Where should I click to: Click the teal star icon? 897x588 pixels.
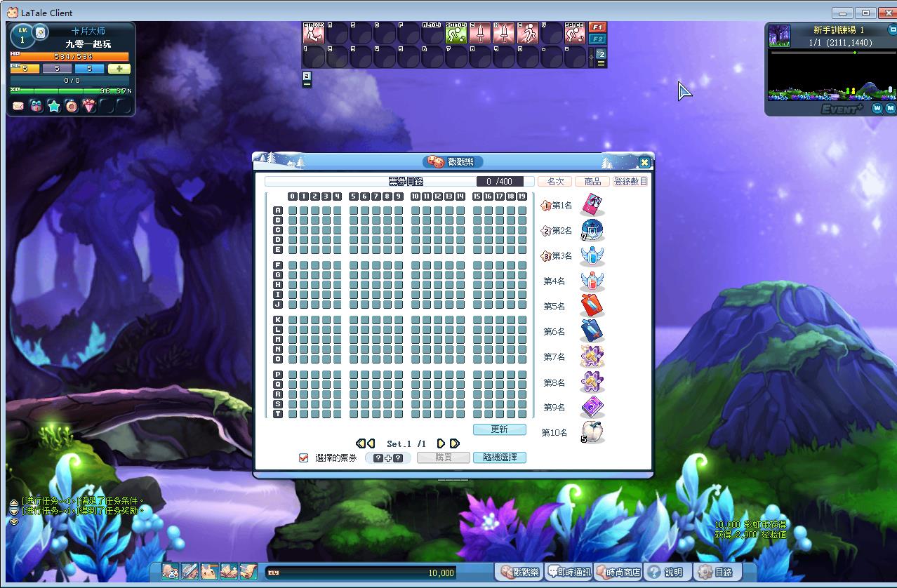[53, 106]
